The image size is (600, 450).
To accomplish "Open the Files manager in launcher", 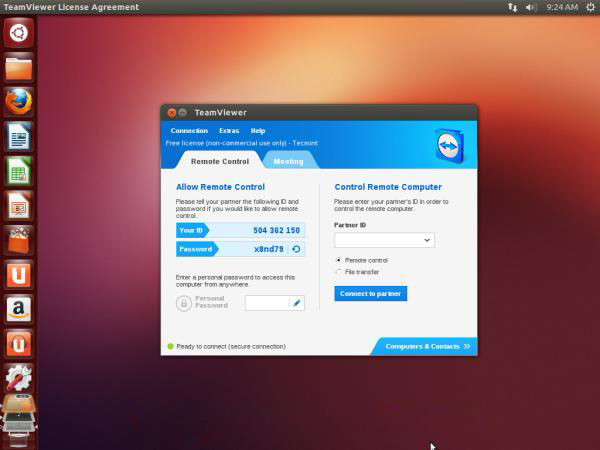I will pyautogui.click(x=19, y=68).
